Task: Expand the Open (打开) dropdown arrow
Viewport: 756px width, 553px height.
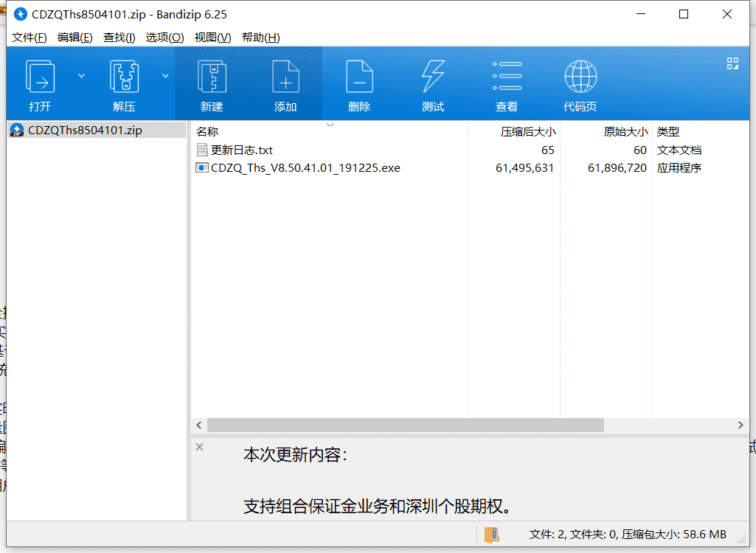Action: point(81,76)
